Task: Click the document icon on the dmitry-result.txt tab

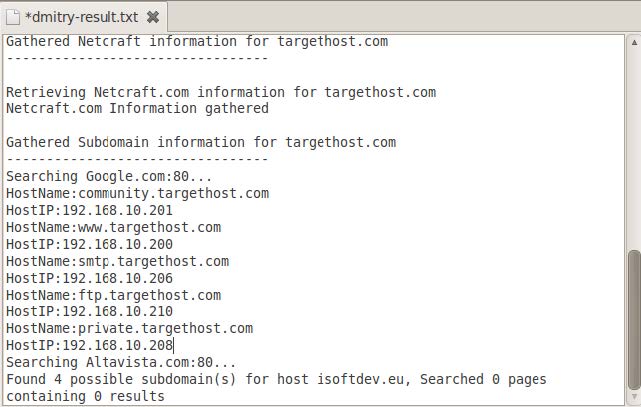Action: (x=13, y=17)
